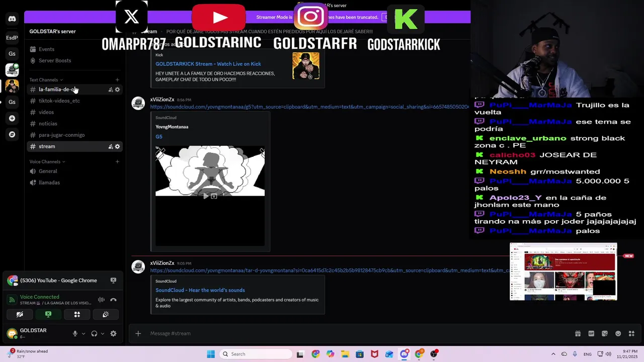
Task: View xViiZionZx profile at 8:56 PM
Action: click(162, 100)
